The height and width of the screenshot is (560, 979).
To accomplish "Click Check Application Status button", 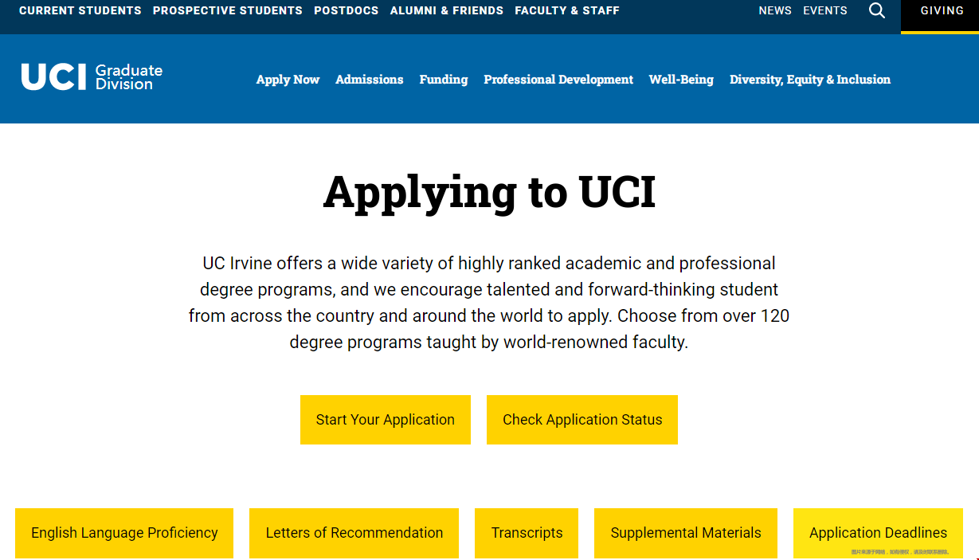I will click(582, 420).
